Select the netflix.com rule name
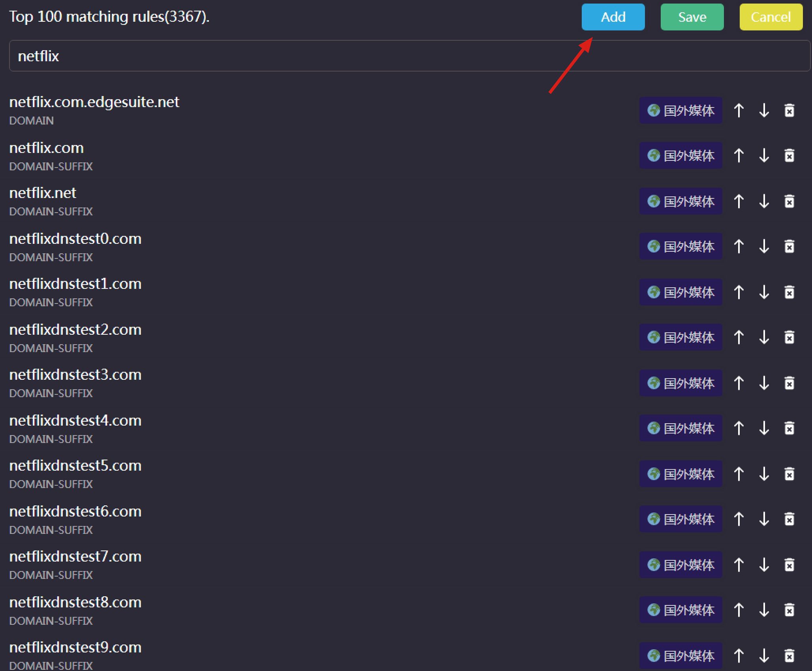 (47, 148)
